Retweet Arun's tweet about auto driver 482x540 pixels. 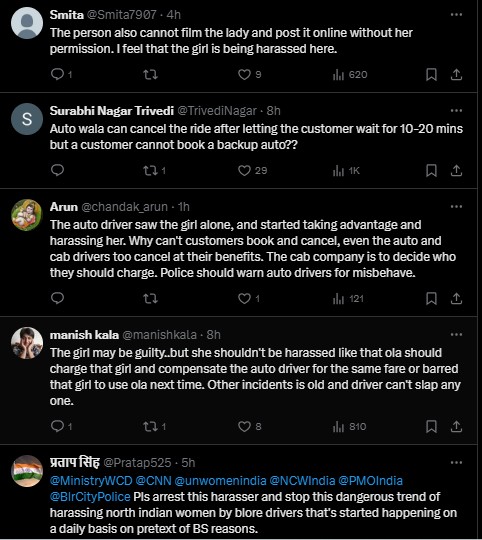[150, 298]
